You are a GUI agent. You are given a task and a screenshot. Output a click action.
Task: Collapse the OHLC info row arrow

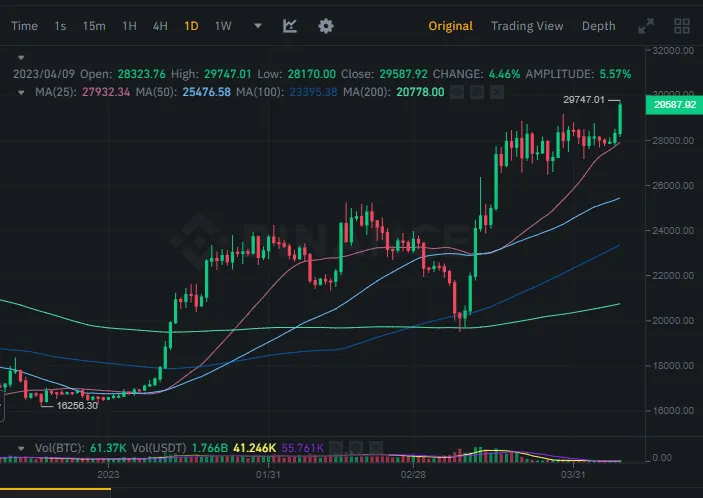pos(21,57)
